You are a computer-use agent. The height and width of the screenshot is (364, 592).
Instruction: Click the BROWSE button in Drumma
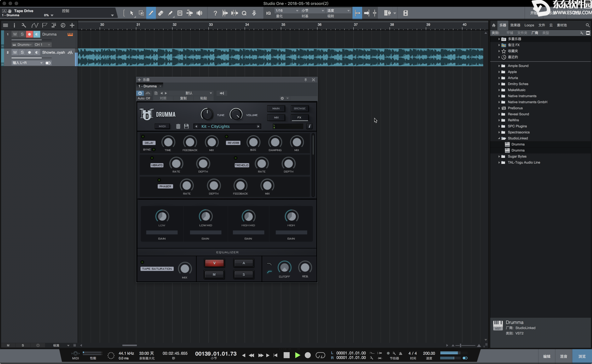coord(300,108)
